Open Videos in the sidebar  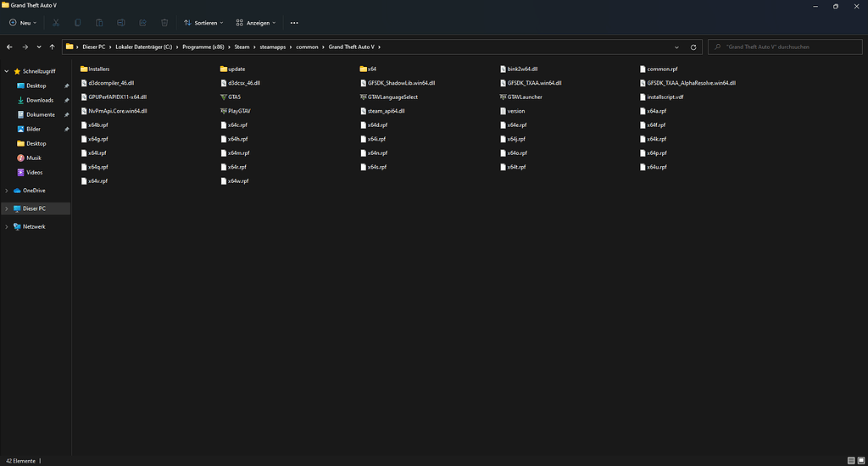click(34, 172)
